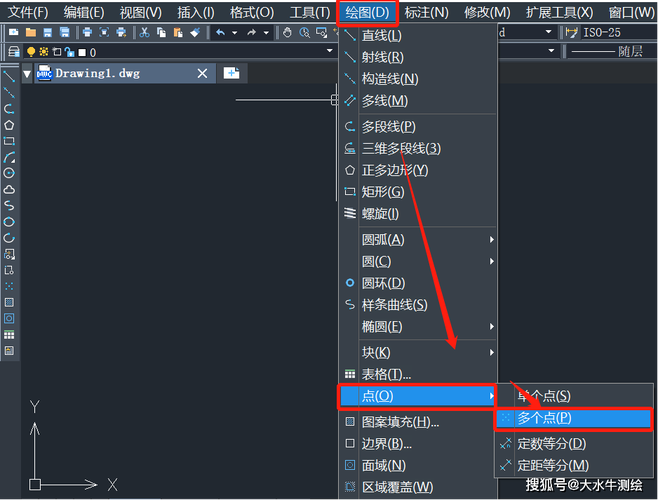Screen dimensions: 658x500
Task: Open the Undo history dropdown arrow
Action: [235, 33]
